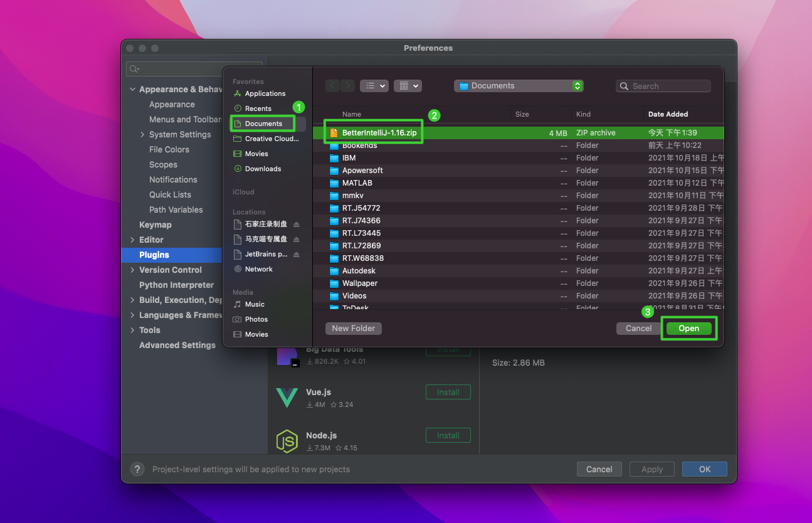Install the Node.js plugin
This screenshot has height=523, width=812.
(448, 435)
